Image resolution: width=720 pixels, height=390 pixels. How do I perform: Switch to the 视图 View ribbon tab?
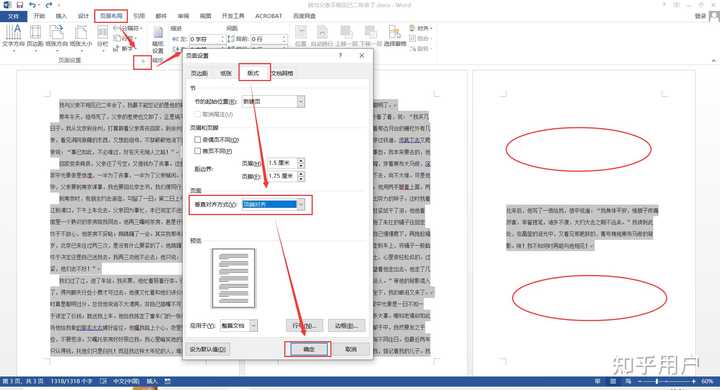205,16
